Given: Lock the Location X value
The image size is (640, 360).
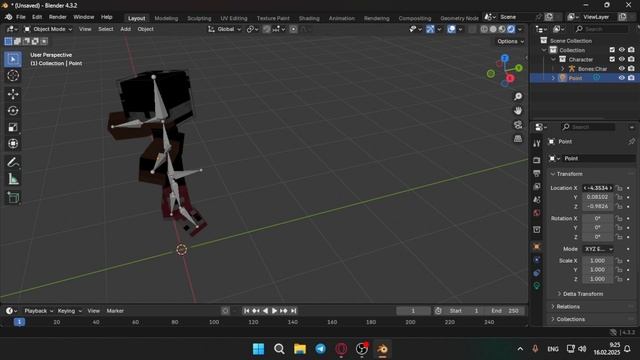Looking at the screenshot, I should [620, 188].
